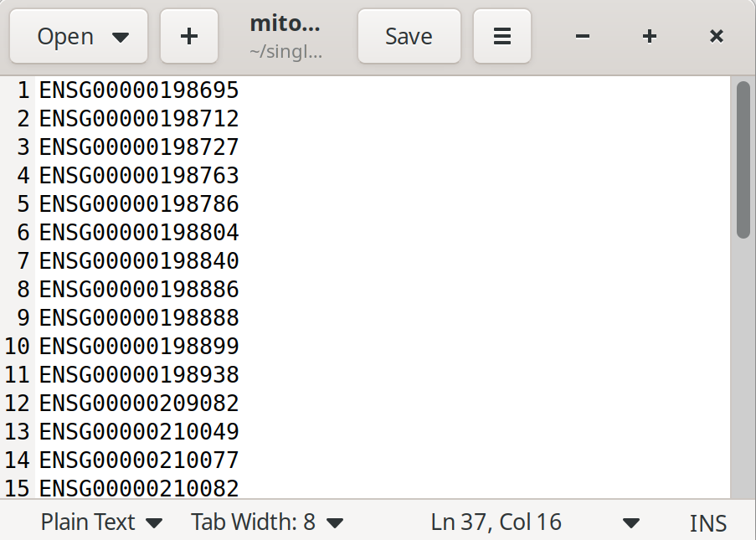
Task: Minimize the text editor window
Action: point(583,36)
